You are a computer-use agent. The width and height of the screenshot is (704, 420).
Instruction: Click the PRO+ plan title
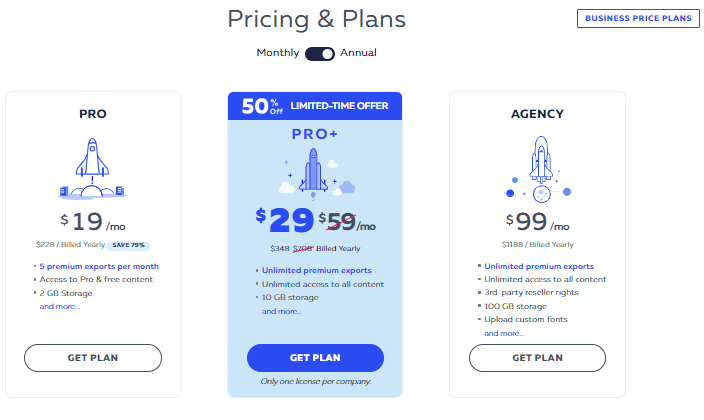[315, 134]
